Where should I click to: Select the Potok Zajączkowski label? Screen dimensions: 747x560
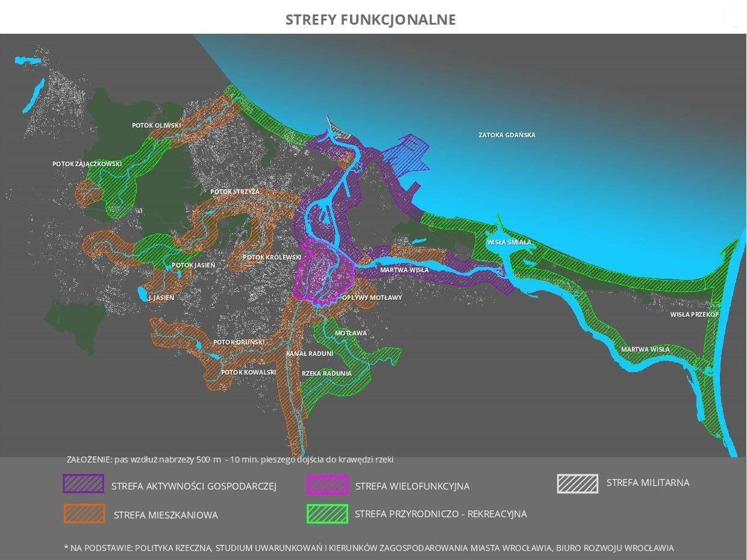pyautogui.click(x=87, y=164)
